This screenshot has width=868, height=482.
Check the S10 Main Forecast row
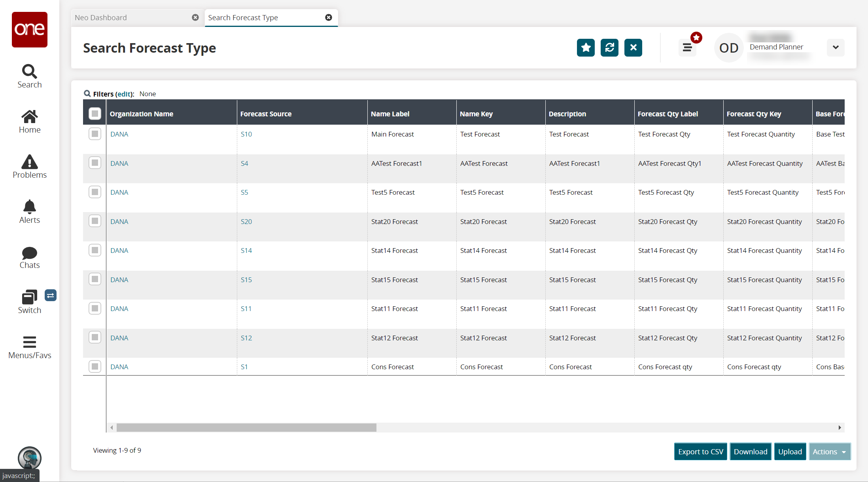pyautogui.click(x=95, y=134)
